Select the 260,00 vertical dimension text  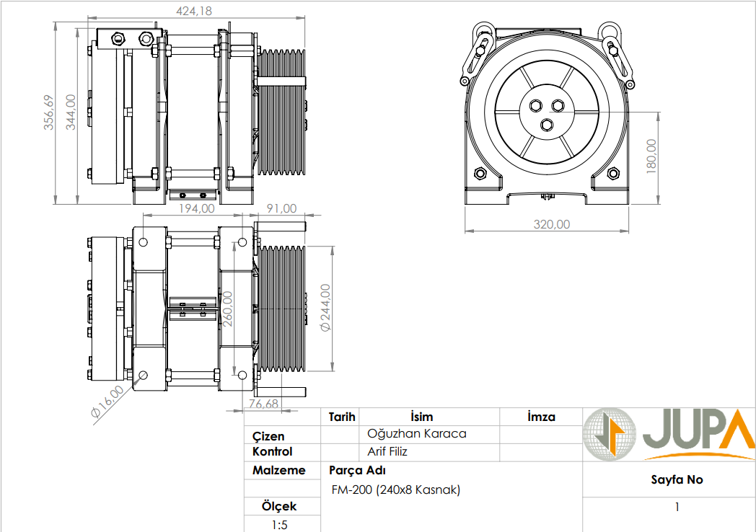point(227,309)
